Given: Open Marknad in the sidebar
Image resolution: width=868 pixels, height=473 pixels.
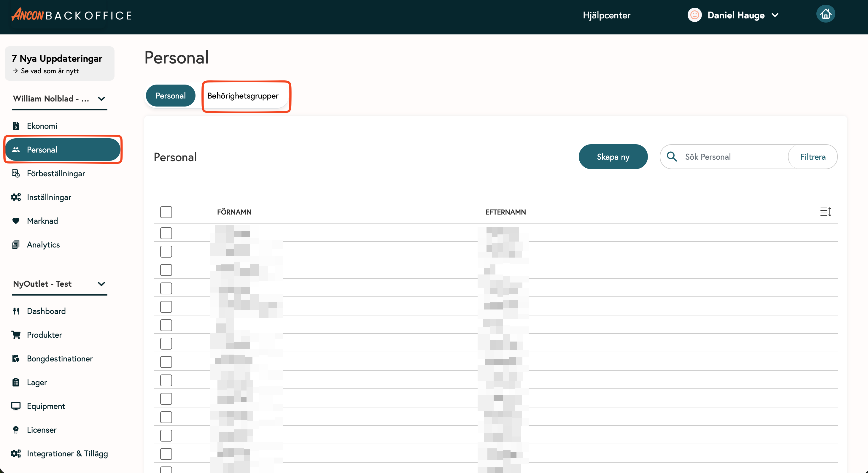Looking at the screenshot, I should coord(42,221).
